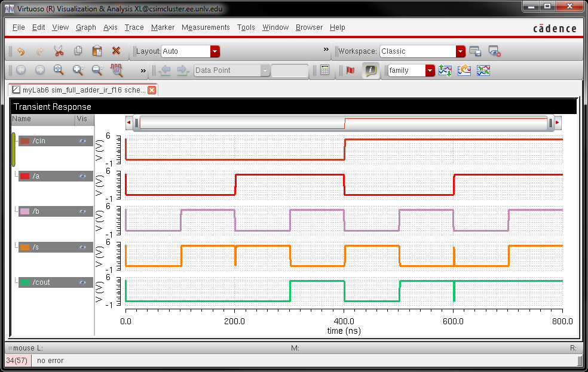Click the red flag marker icon

tap(350, 70)
